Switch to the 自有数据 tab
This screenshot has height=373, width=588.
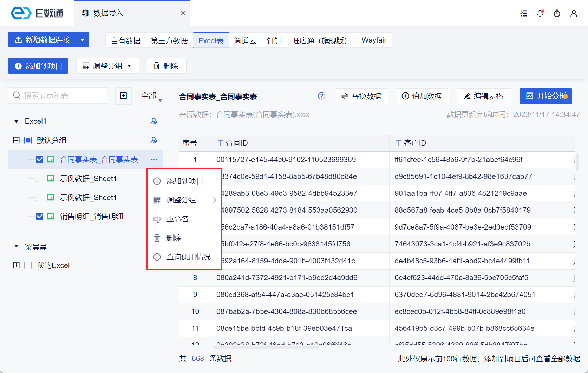coord(126,40)
